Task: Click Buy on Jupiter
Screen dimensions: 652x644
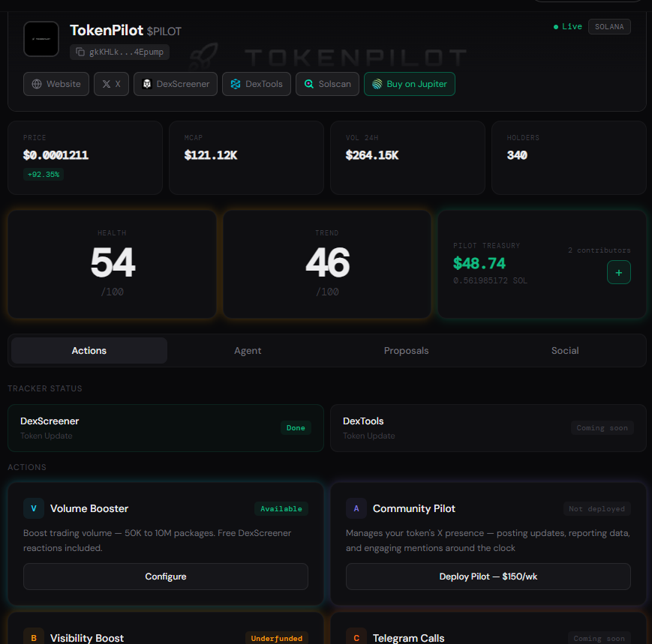Action: coord(410,84)
